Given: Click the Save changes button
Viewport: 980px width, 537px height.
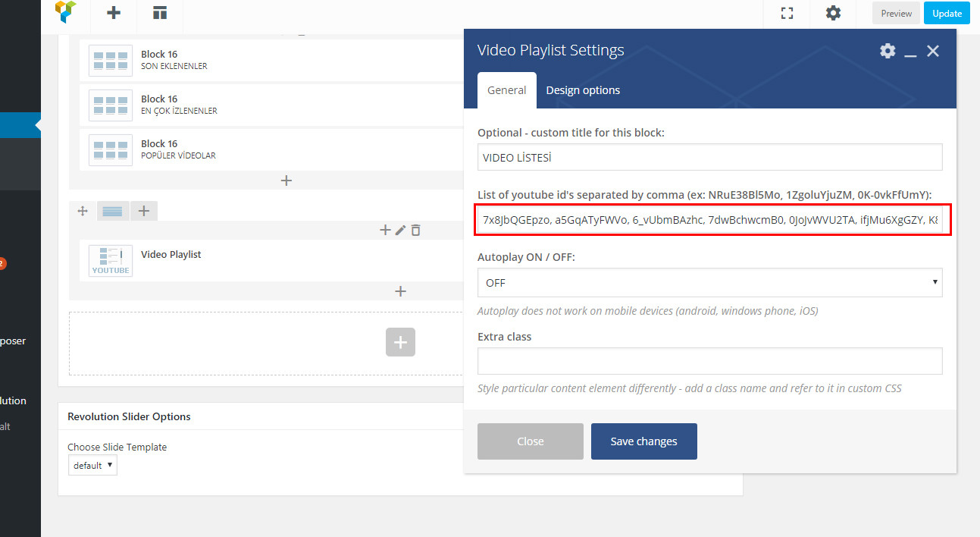Looking at the screenshot, I should click(644, 441).
